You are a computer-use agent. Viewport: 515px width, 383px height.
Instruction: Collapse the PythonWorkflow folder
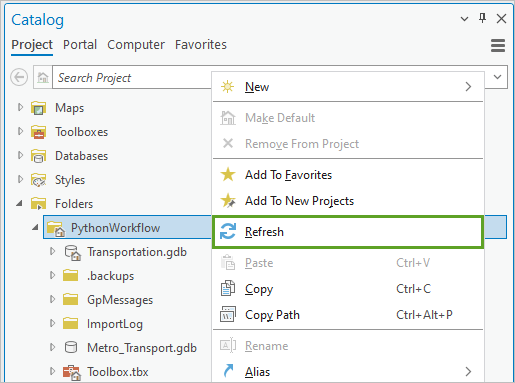35,227
